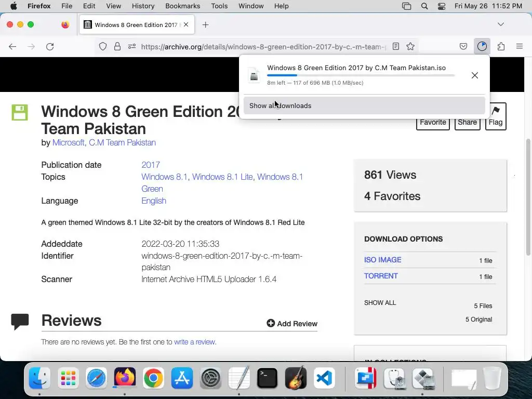
Task: Open the 2017 publication date link
Action: click(x=151, y=165)
